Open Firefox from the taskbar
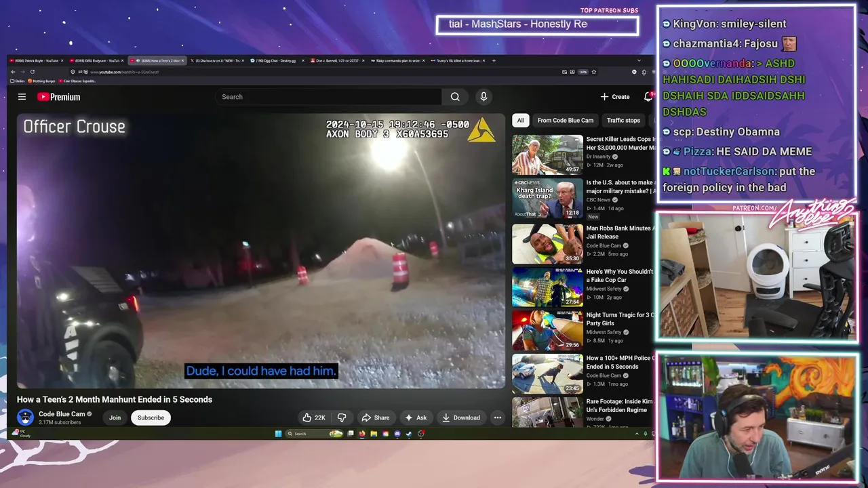Screen dimensions: 868x488 [362, 434]
